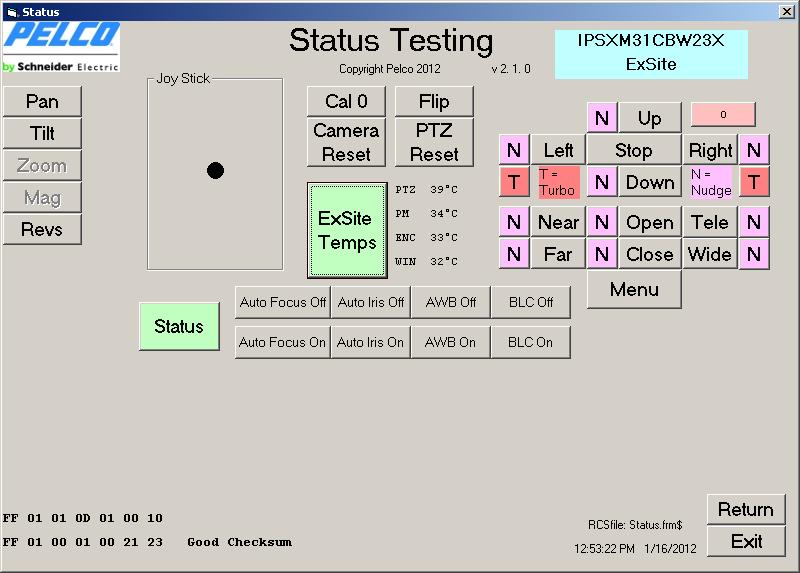Click the Stop button
The image size is (800, 573).
coord(634,150)
